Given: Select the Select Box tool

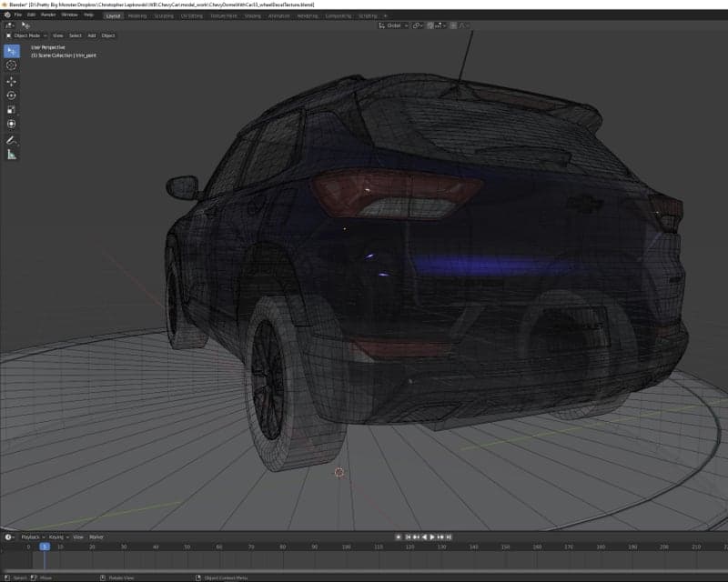Looking at the screenshot, I should pyautogui.click(x=12, y=51).
